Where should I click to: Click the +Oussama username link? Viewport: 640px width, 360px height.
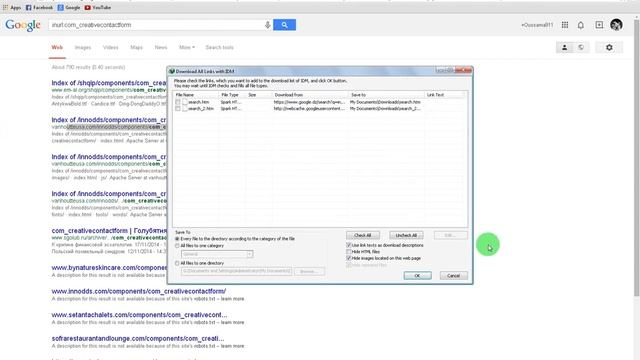pos(537,25)
